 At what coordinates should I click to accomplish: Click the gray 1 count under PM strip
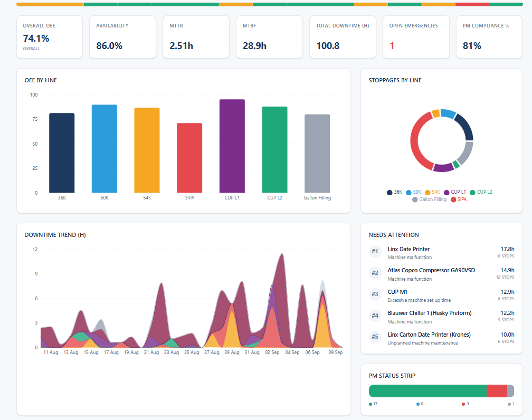(511, 404)
